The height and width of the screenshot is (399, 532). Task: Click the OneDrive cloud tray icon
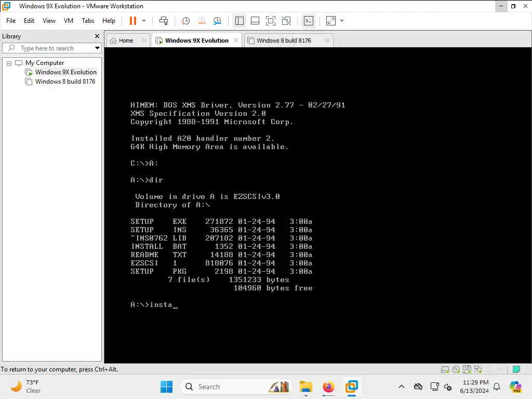click(418, 387)
